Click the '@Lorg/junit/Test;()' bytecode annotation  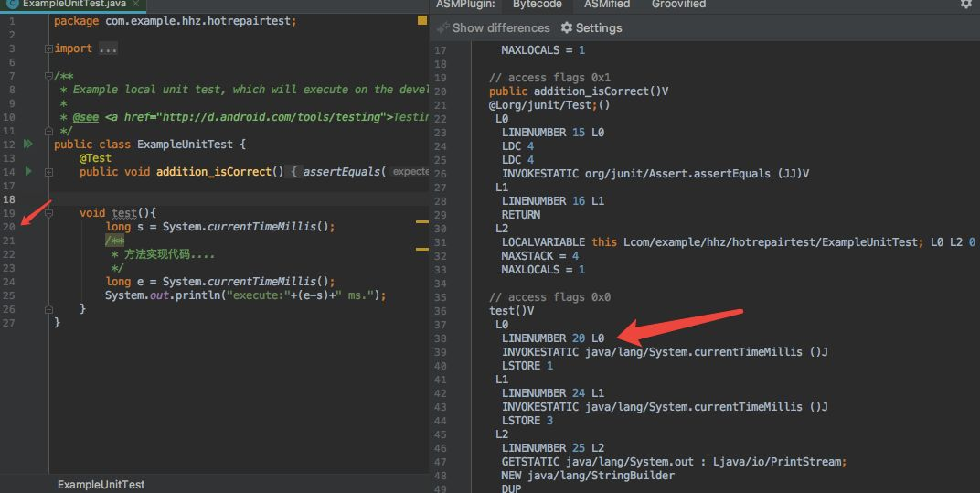click(549, 104)
